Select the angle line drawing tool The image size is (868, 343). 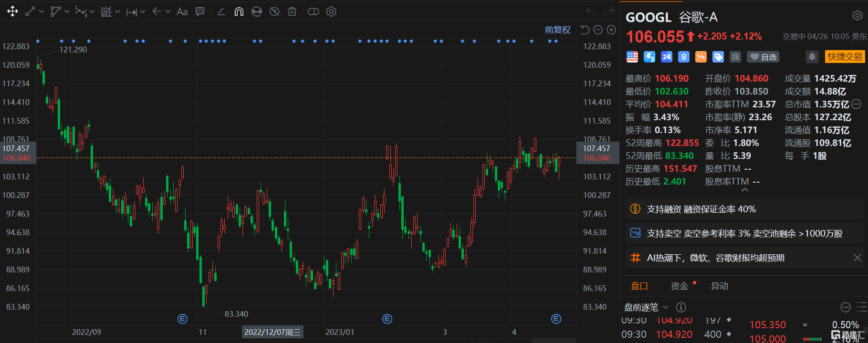221,11
